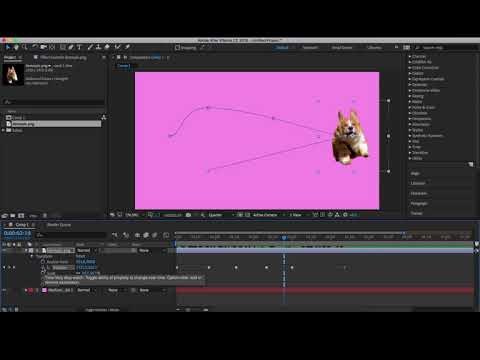Click the Frame Blending icon in timeline
The width and height of the screenshot is (480, 360).
coord(146,235)
